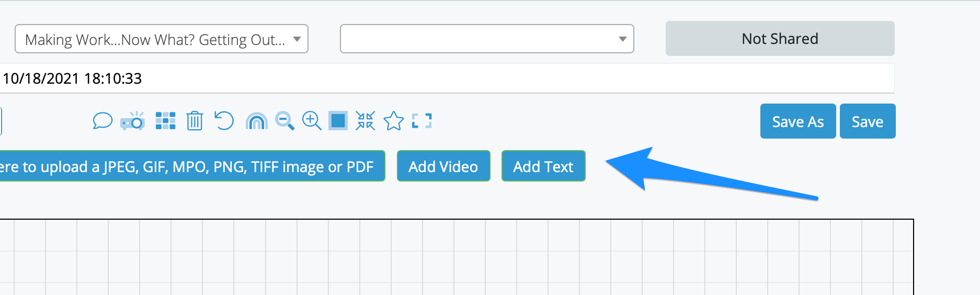Click the collapse inward arrows icon
This screenshot has height=295, width=980.
tap(366, 121)
